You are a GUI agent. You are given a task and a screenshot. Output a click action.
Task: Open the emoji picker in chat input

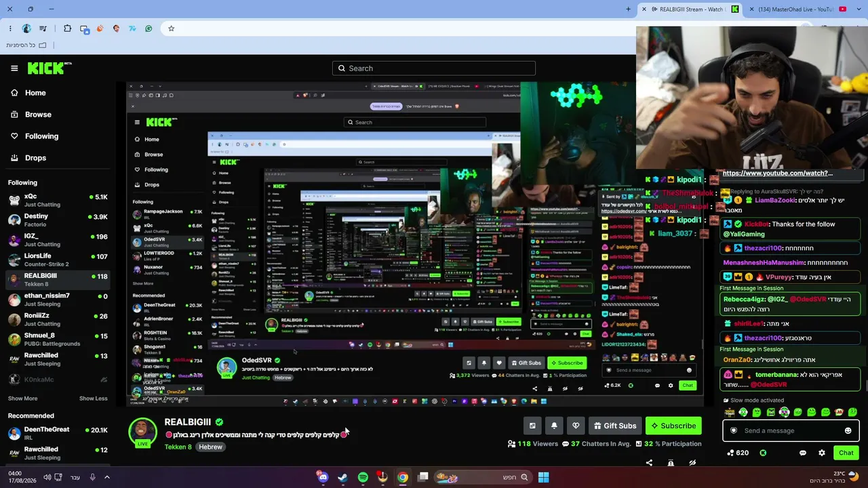tap(848, 430)
